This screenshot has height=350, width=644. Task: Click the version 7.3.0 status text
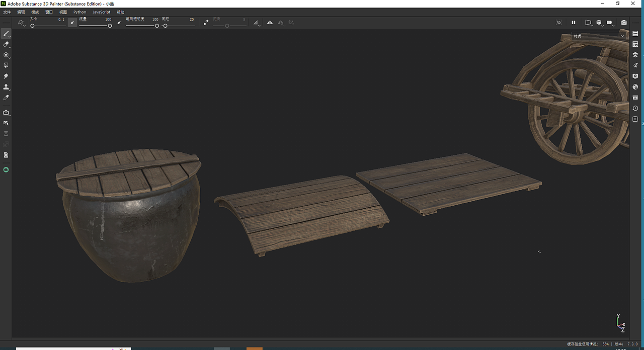[625, 344]
